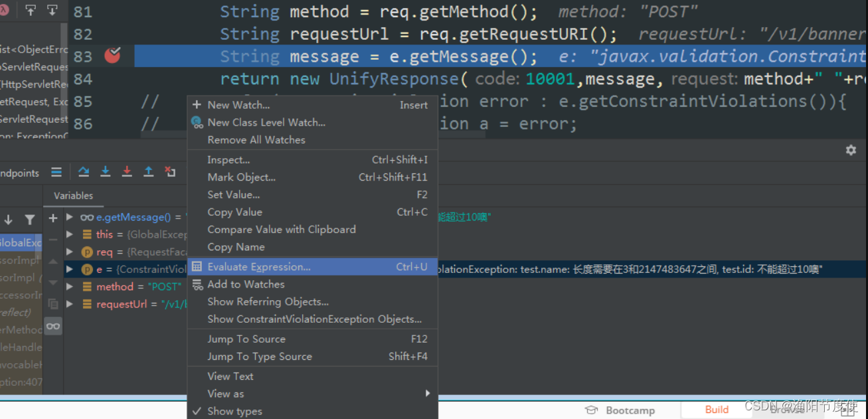Click the Force Step Into red icon

127,171
